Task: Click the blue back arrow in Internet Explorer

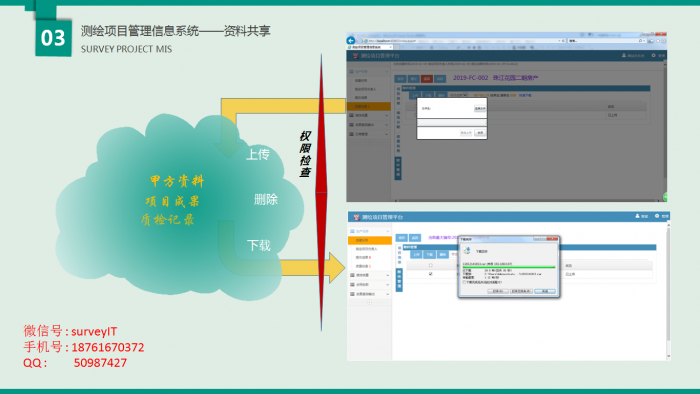Action: [351, 41]
